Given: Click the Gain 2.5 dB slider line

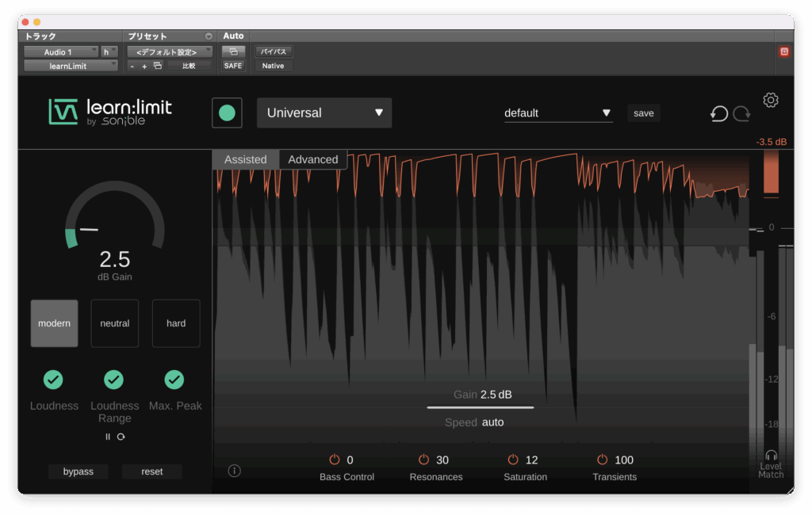Looking at the screenshot, I should pos(481,407).
